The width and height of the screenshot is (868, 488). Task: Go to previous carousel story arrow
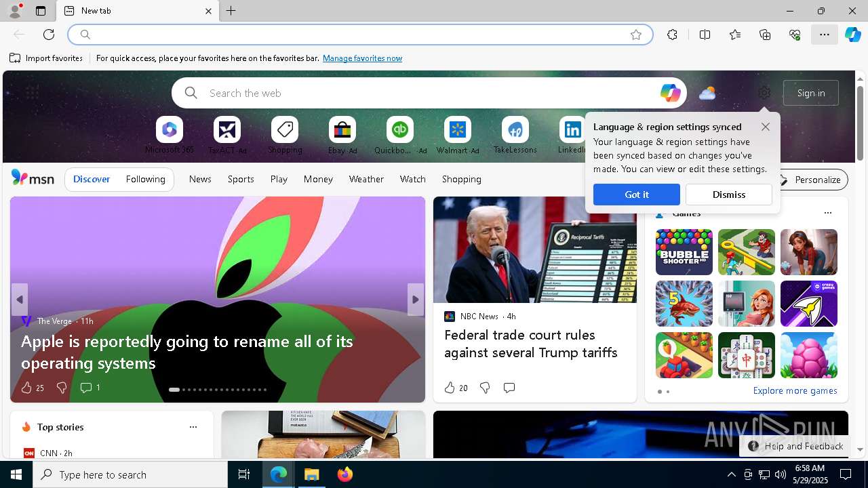click(x=20, y=300)
